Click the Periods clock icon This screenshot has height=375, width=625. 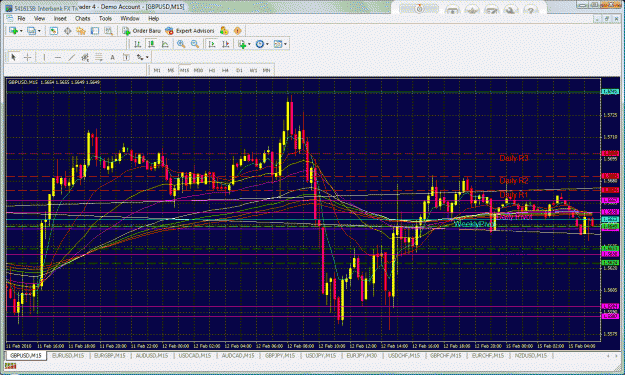(259, 44)
